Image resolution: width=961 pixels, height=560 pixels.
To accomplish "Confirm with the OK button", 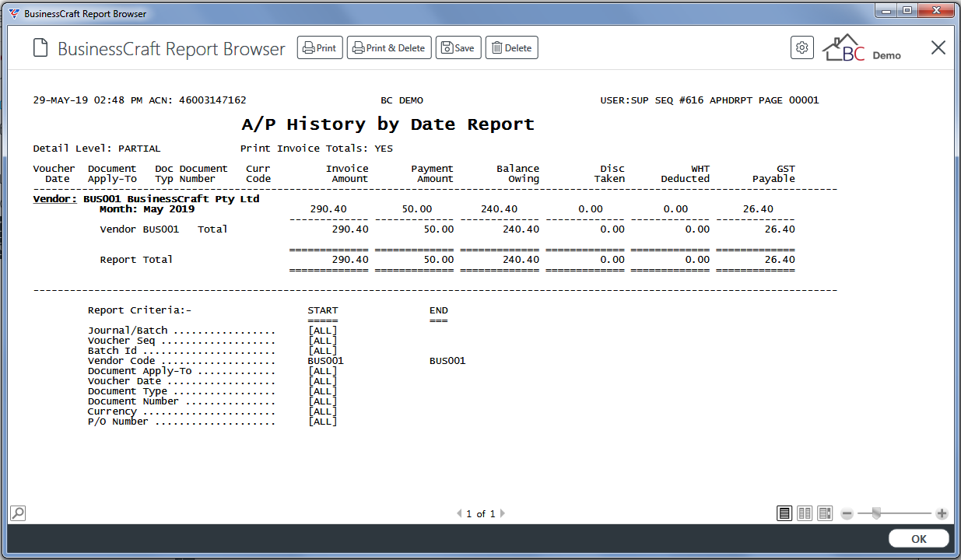I will coord(919,539).
